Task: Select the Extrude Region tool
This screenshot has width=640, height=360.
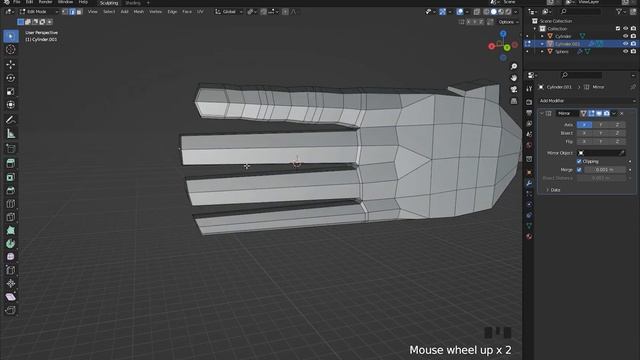Action: 11,163
